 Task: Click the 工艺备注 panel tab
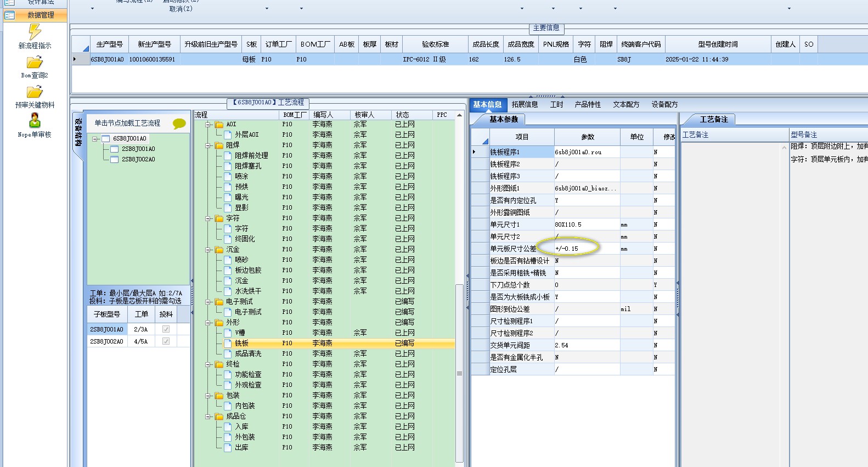[x=713, y=119]
